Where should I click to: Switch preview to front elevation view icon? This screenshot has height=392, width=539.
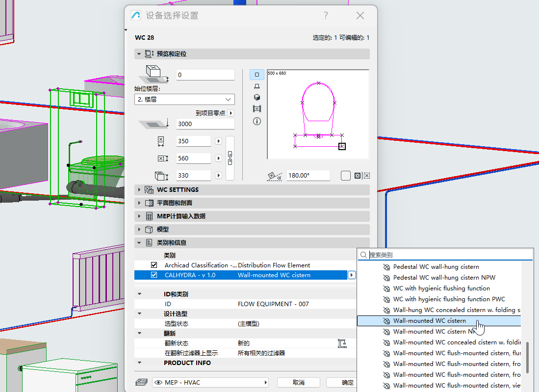coord(257,86)
